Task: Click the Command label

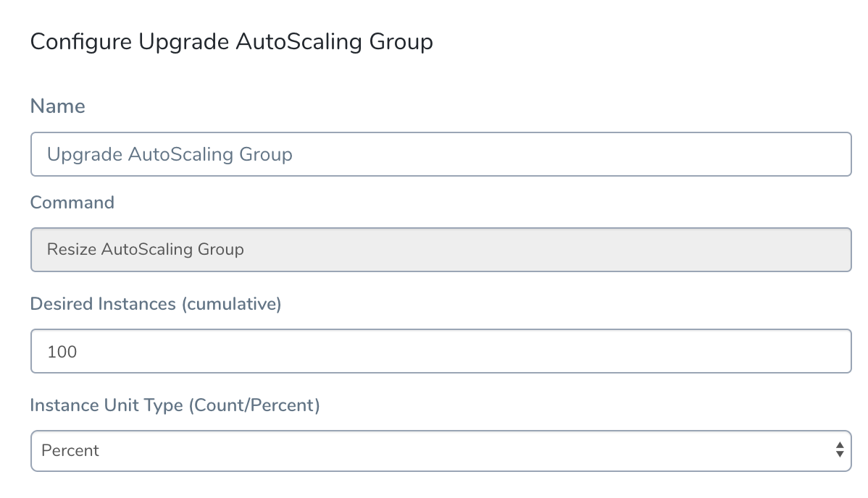Action: pos(72,203)
